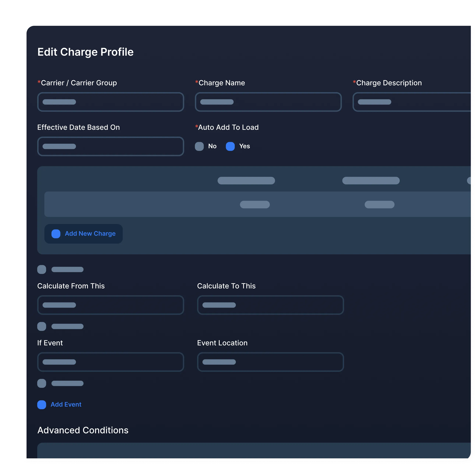Select the Yes radio for Auto Add
The image size is (476, 465).
230,146
